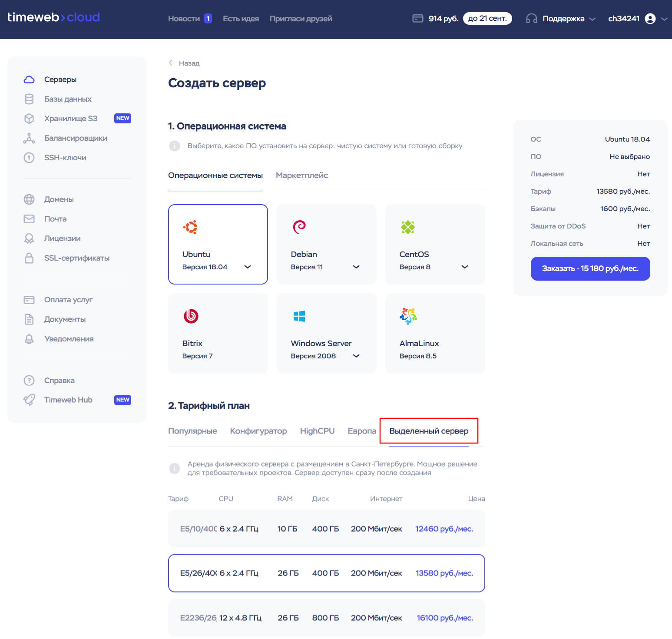Open the Load Balancers icon

[x=29, y=138]
